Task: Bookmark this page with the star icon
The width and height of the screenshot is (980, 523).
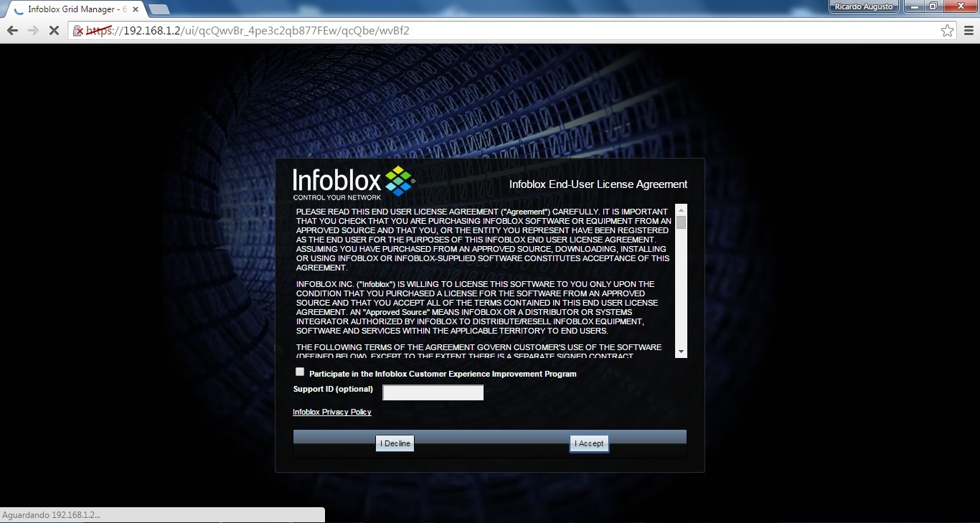Action: tap(947, 31)
